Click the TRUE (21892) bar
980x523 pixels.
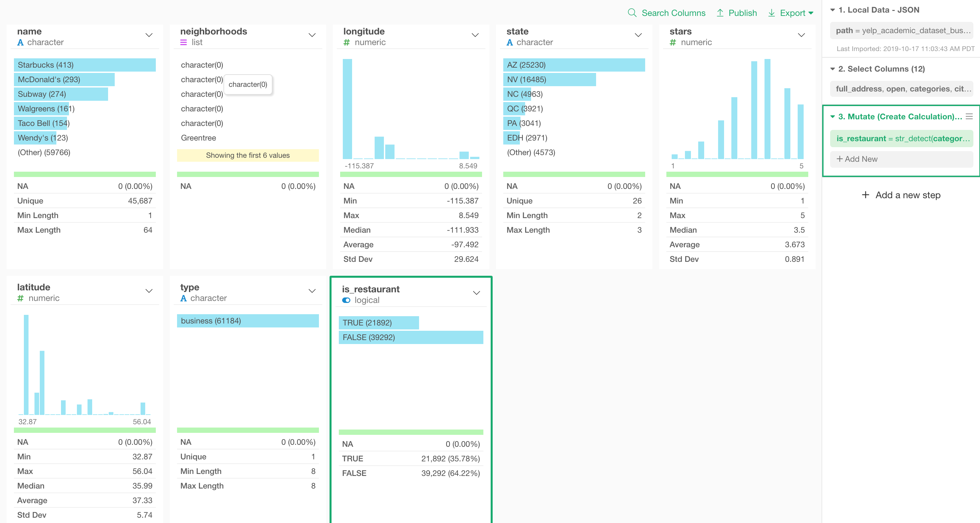click(379, 322)
